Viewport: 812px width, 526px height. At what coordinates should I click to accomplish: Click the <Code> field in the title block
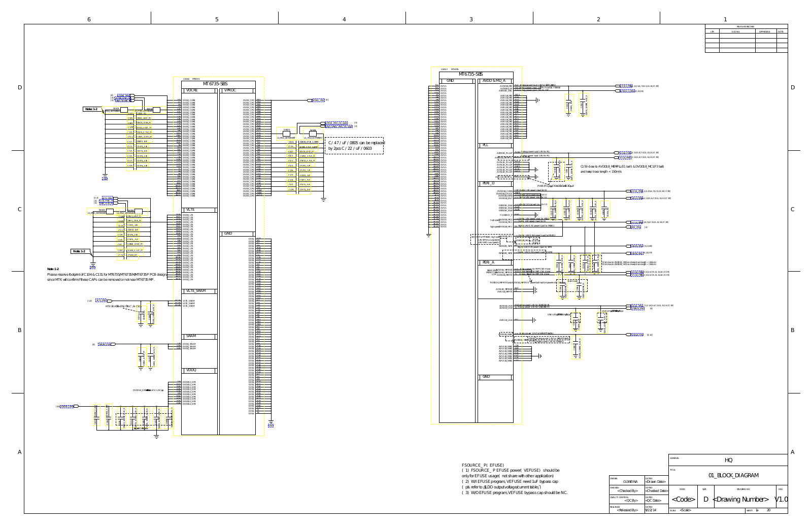click(x=683, y=500)
